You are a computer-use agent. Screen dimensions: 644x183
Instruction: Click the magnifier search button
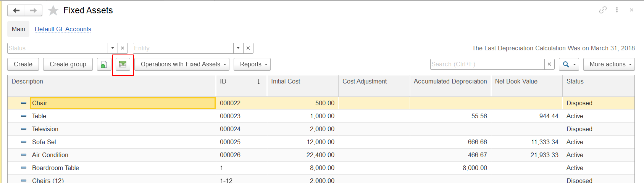569,64
